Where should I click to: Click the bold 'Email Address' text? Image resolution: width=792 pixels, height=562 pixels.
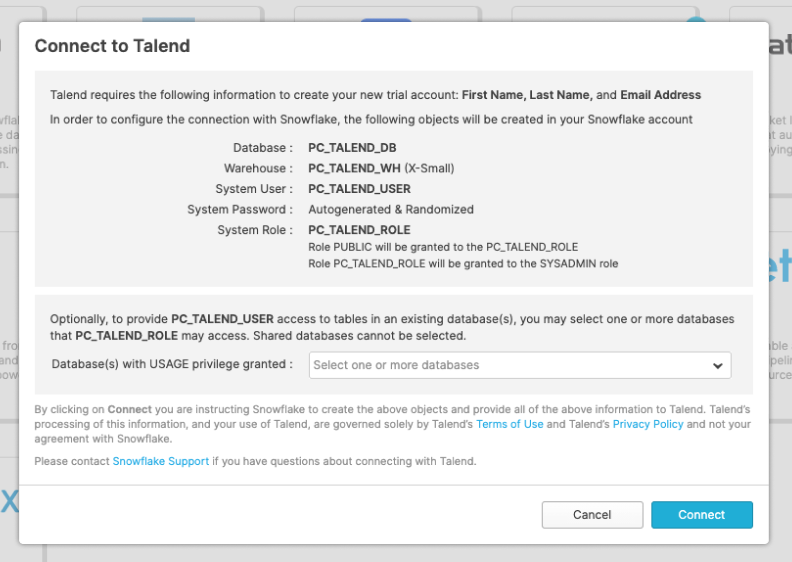tap(660, 95)
